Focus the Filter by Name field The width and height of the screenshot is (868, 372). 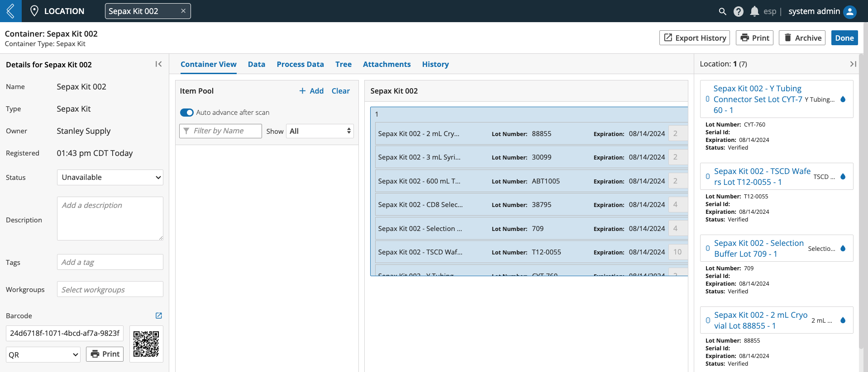[221, 131]
